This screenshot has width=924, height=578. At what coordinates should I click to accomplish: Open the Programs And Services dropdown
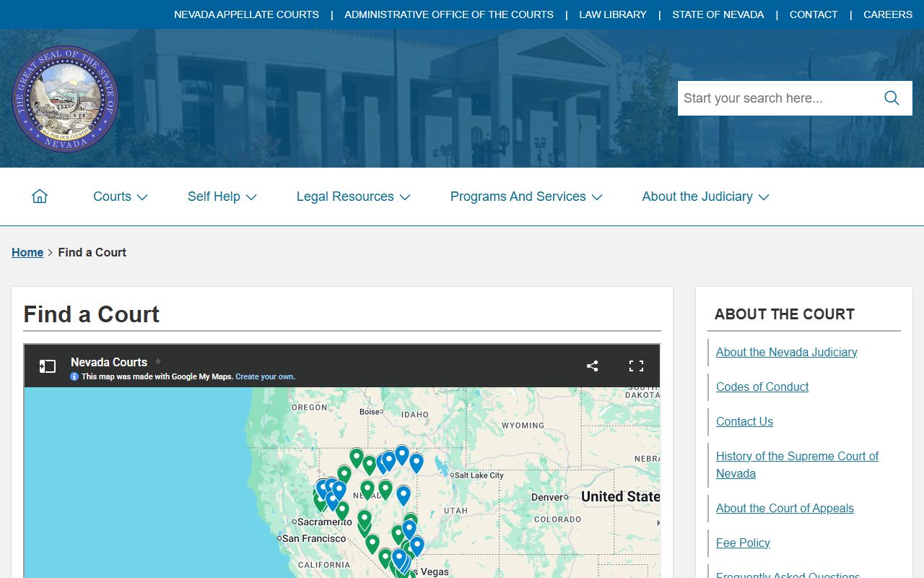pyautogui.click(x=526, y=197)
